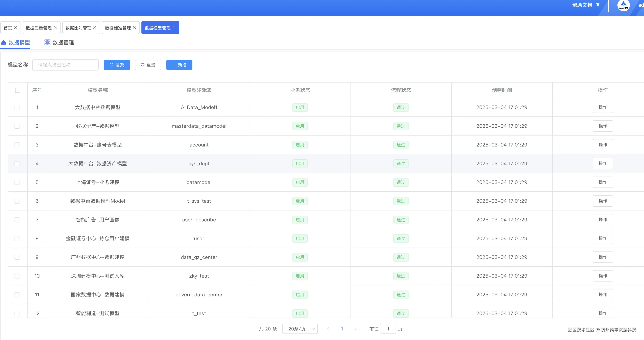
Task: Close the 数据质量管理 tab X icon
Action: [x=55, y=27]
